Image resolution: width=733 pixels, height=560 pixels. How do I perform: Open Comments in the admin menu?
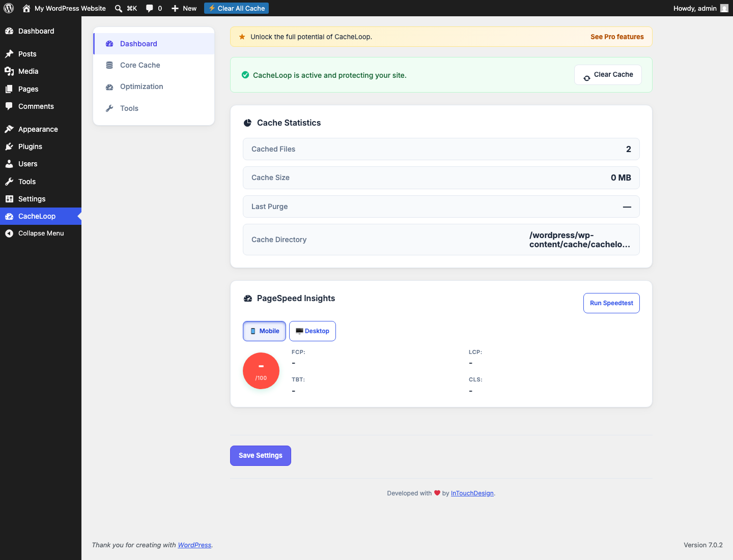(41, 106)
